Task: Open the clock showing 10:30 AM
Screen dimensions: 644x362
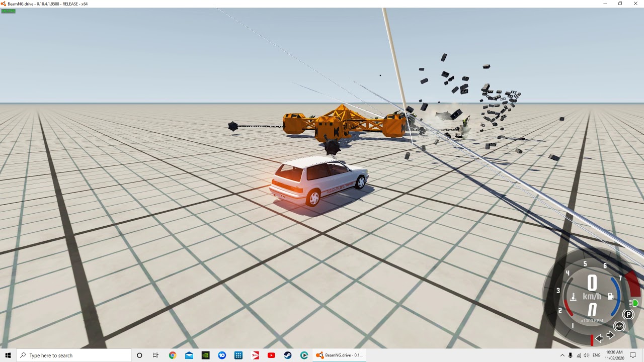Action: pyautogui.click(x=614, y=355)
